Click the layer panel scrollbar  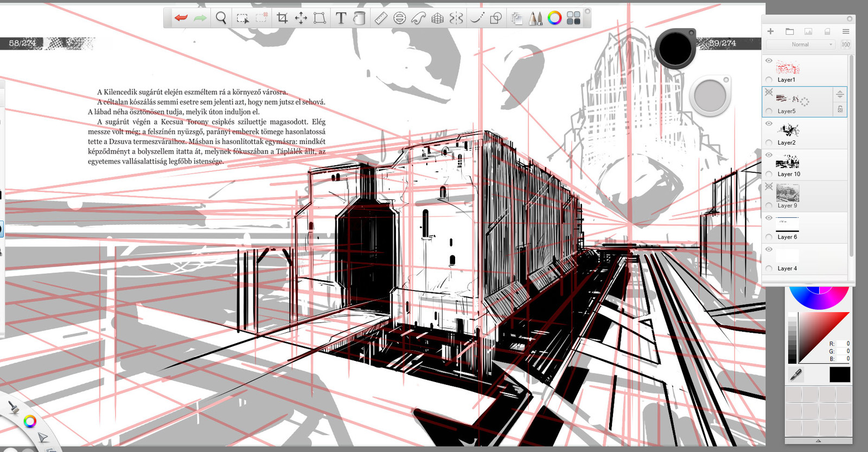(x=852, y=155)
